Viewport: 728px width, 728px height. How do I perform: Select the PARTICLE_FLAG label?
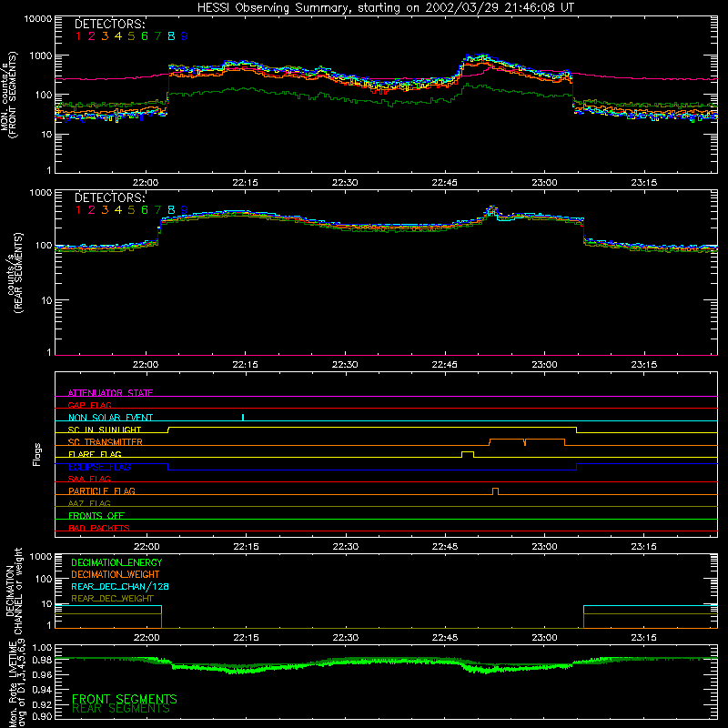(x=102, y=490)
